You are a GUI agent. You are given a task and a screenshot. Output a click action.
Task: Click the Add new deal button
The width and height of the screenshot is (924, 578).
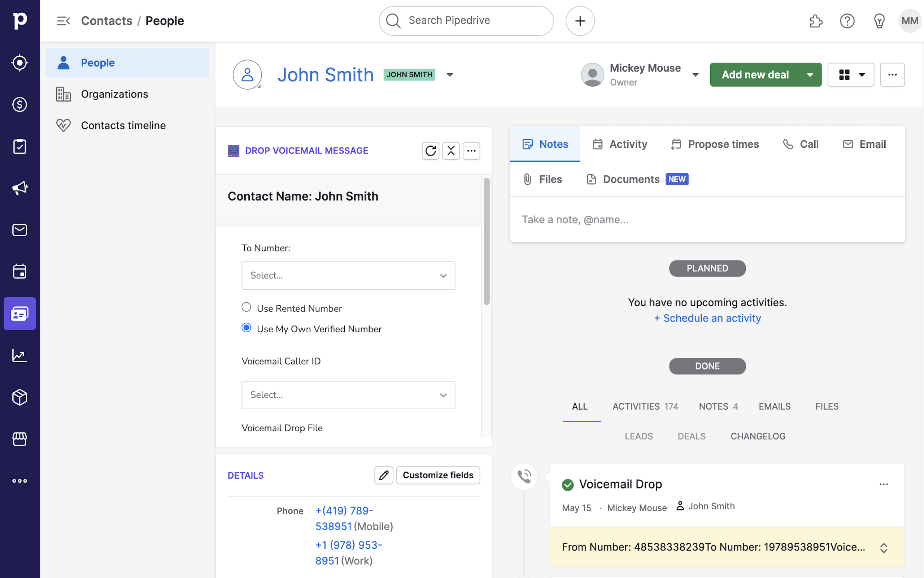754,74
